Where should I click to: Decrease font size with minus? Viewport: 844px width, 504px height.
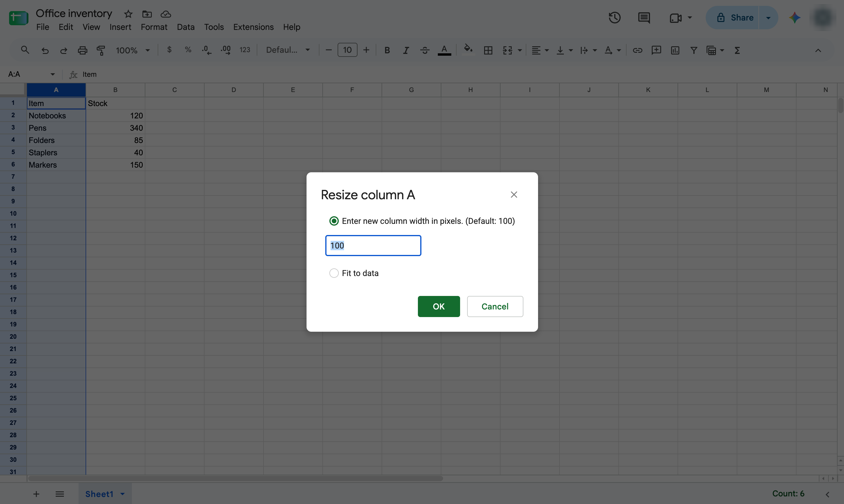pos(329,50)
